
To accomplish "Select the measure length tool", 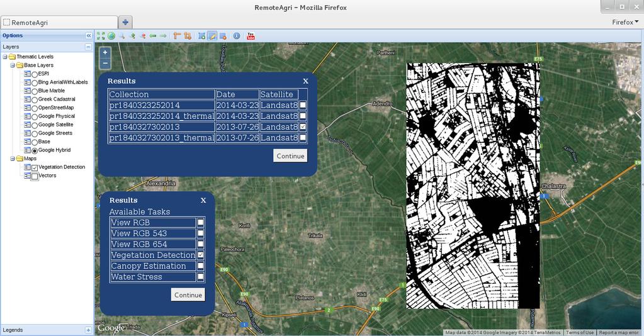I will [x=177, y=36].
